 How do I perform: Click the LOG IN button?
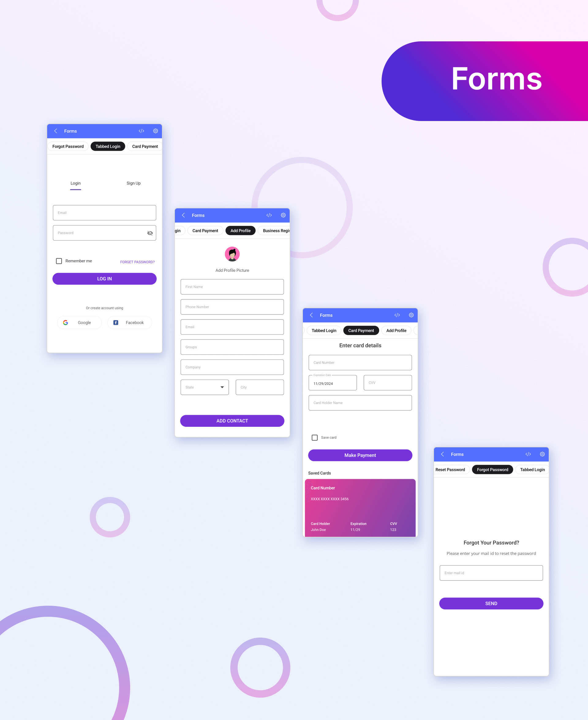(x=104, y=279)
